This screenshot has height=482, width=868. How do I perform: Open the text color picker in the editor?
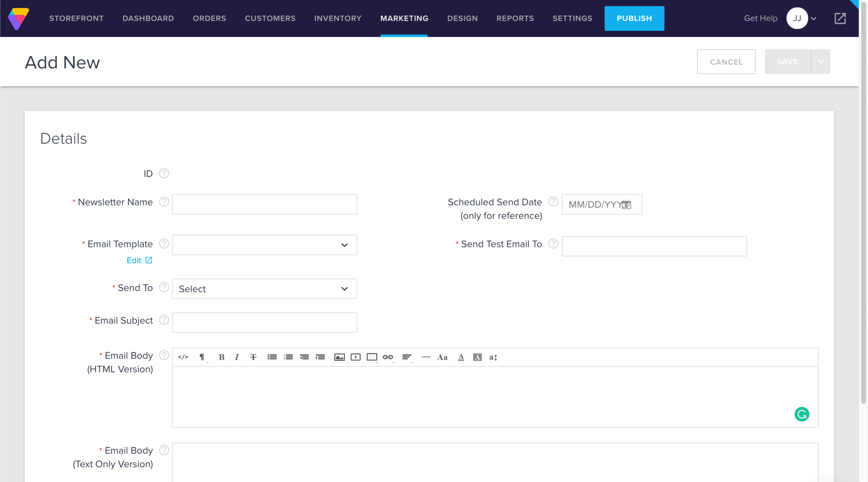click(461, 357)
